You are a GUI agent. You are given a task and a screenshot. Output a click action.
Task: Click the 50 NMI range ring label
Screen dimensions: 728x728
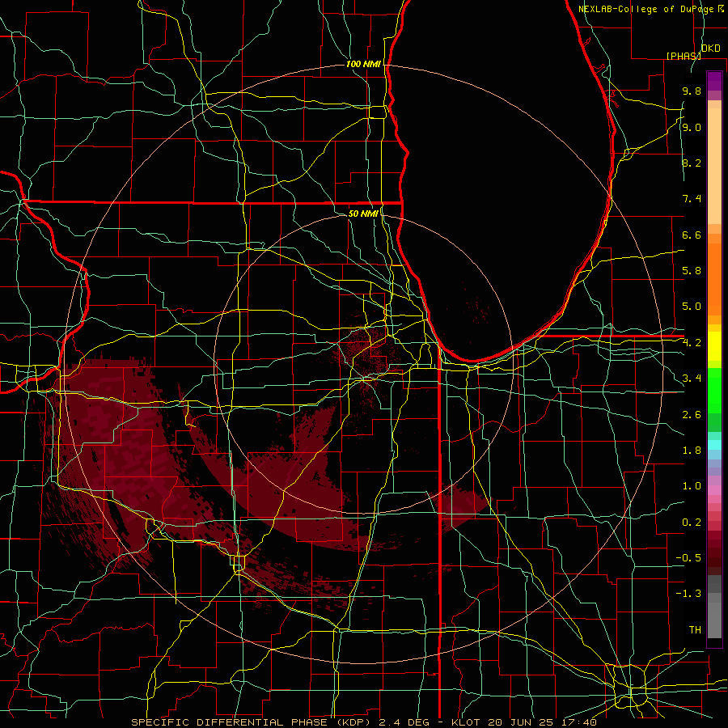[x=363, y=214]
